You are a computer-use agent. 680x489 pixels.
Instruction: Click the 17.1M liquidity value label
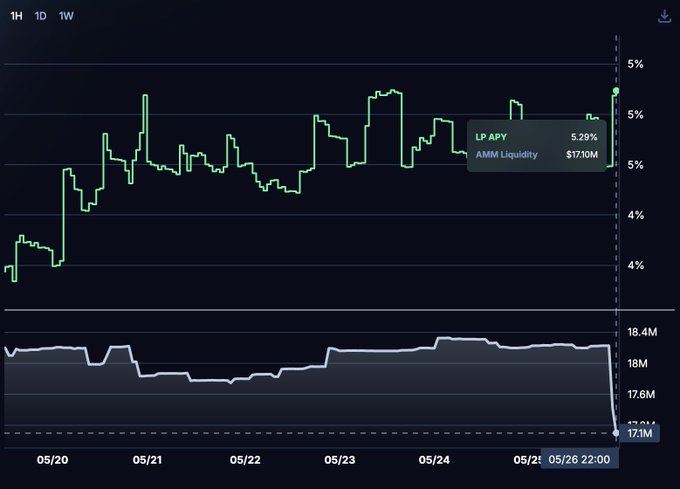click(640, 433)
